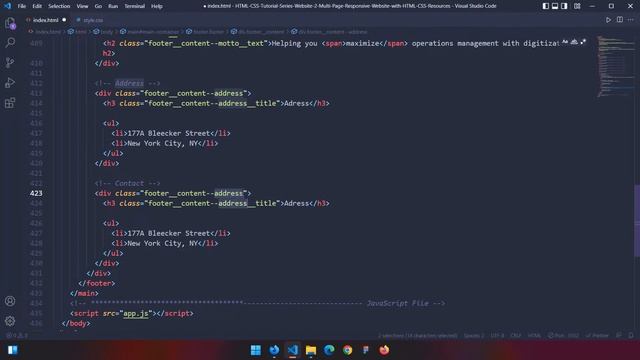Image resolution: width=640 pixels, height=360 pixels.
Task: Open the Run and Debug view
Action: (x=10, y=82)
